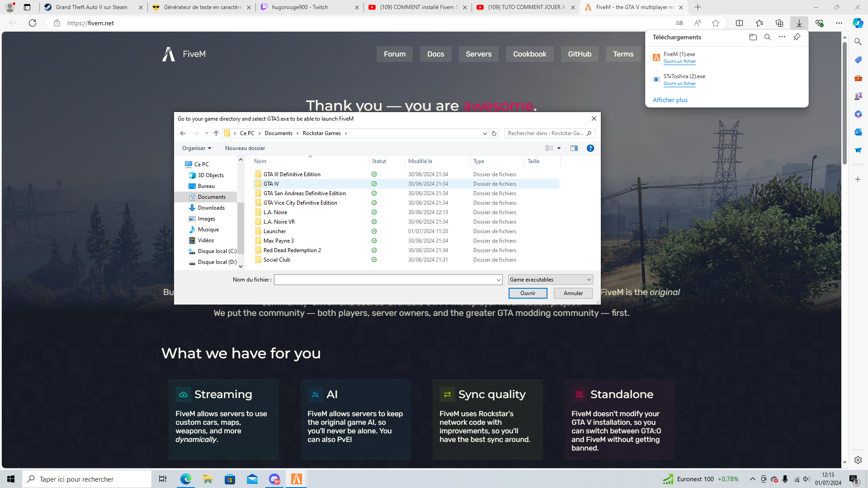Screen dimensions: 868x488
Task: Switch to the Générateur de texte tab
Action: click(x=202, y=7)
